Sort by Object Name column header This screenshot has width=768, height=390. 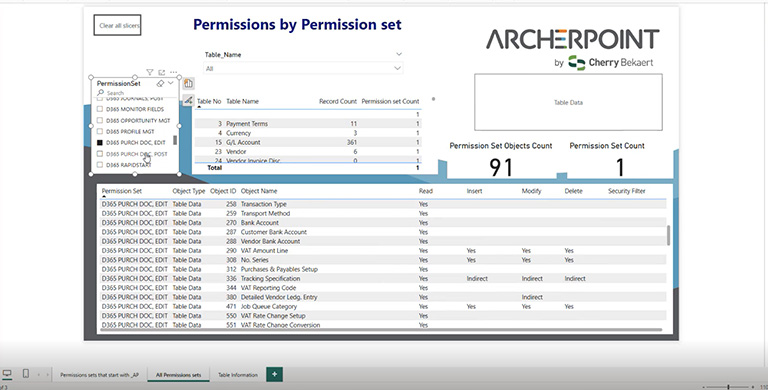[259, 191]
